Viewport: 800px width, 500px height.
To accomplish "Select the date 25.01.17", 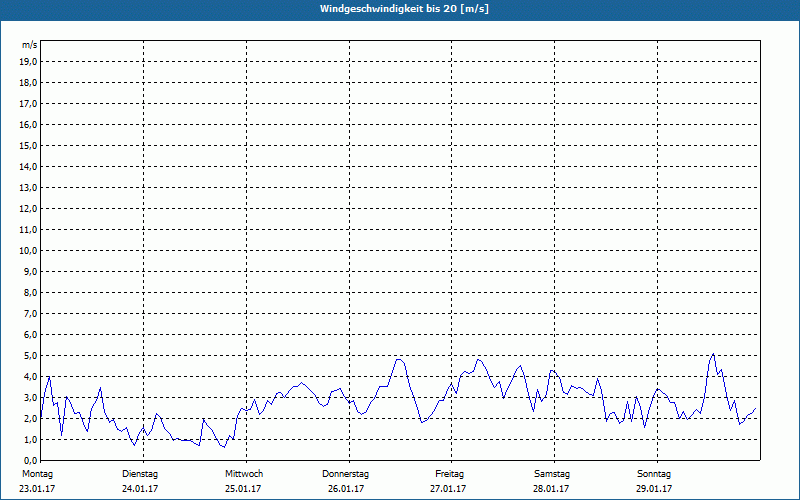I will pyautogui.click(x=243, y=489).
